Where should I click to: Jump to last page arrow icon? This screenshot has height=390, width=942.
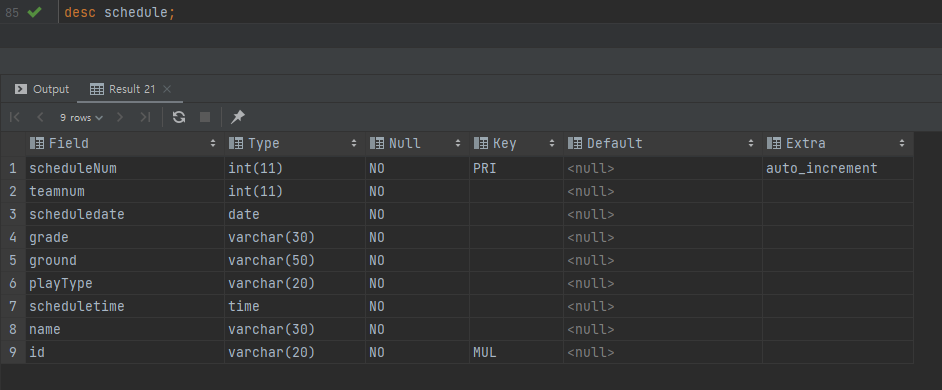click(x=145, y=117)
